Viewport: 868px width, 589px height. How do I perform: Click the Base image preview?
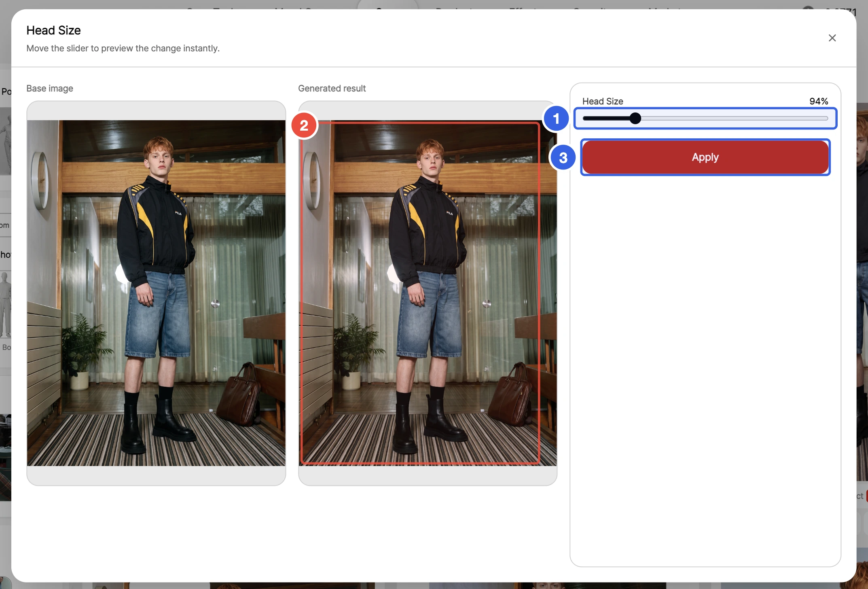pos(156,293)
